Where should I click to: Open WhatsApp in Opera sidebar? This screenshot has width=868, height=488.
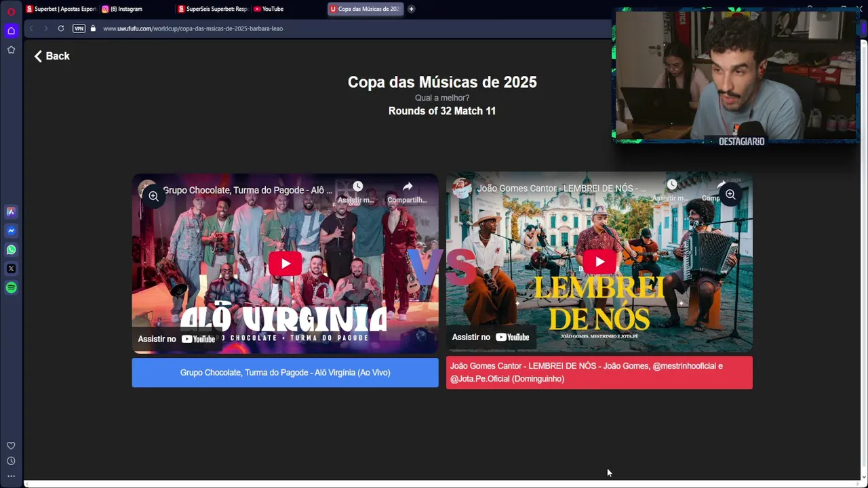11,249
